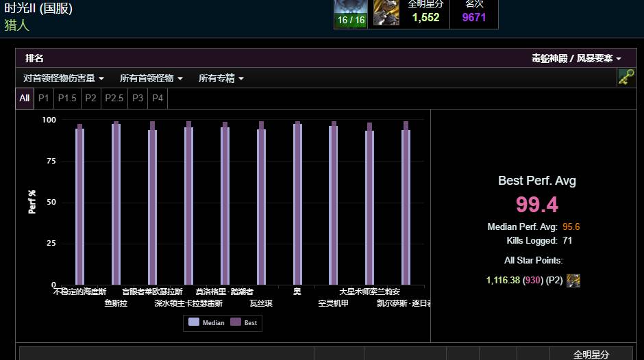Toggle the Median series in chart legend
644x360 pixels.
pyautogui.click(x=206, y=322)
